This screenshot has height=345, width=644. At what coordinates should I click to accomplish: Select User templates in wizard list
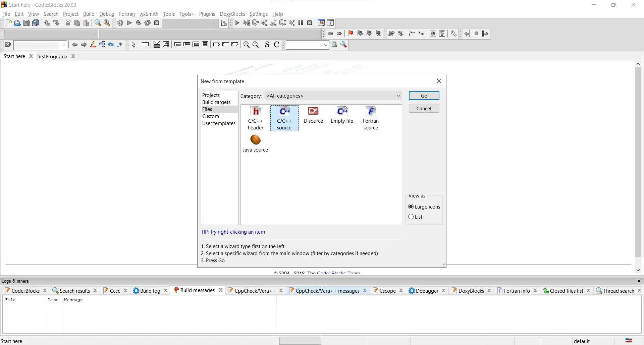[220, 124]
